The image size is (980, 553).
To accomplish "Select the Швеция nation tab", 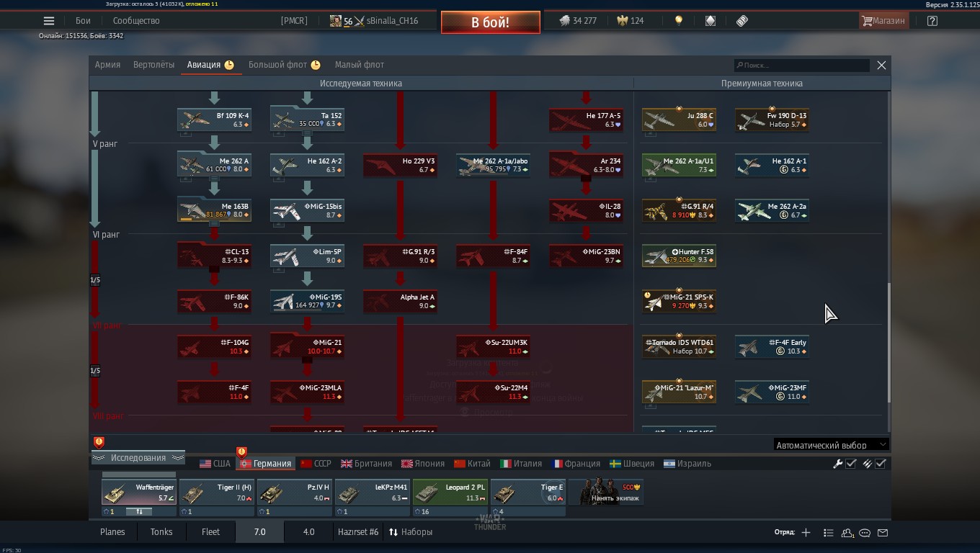I will click(x=632, y=464).
